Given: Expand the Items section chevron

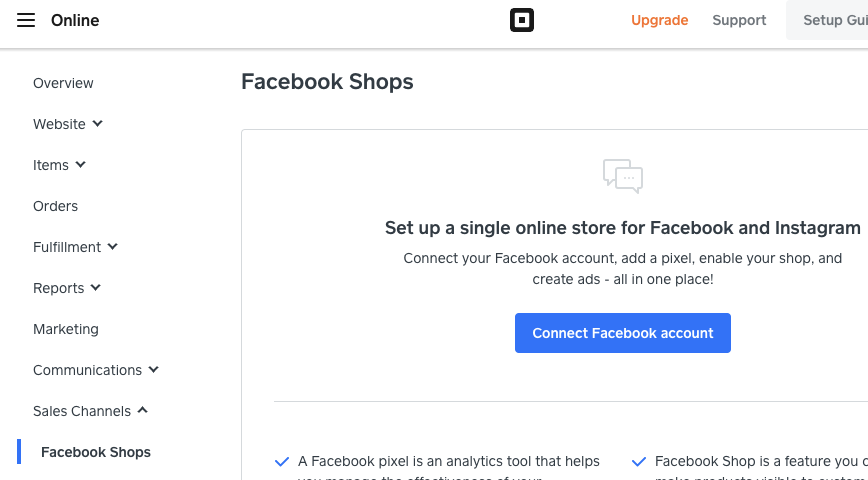Looking at the screenshot, I should (81, 165).
